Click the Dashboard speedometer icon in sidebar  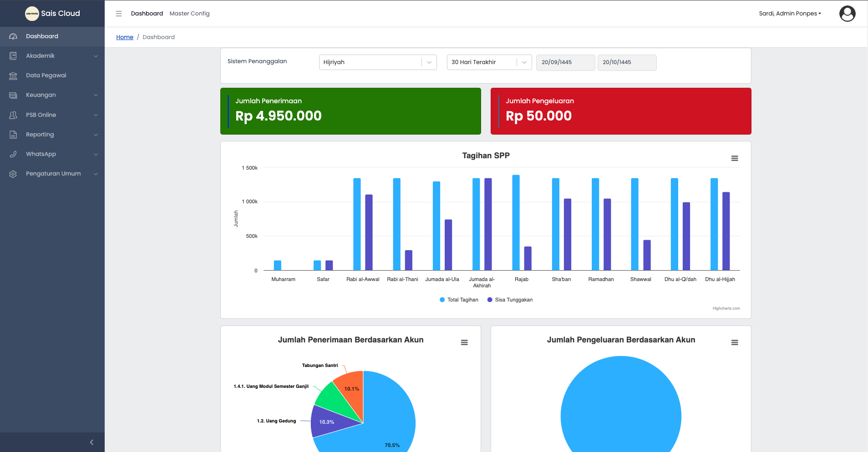tap(13, 36)
